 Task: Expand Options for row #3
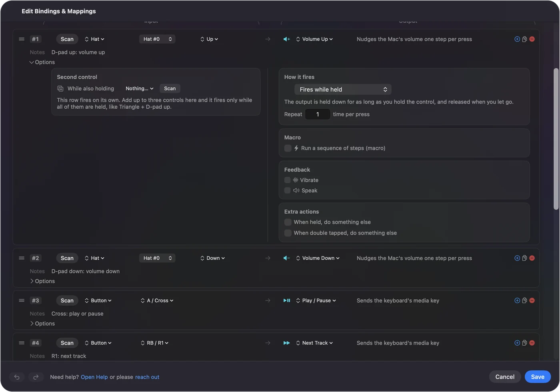coord(42,324)
